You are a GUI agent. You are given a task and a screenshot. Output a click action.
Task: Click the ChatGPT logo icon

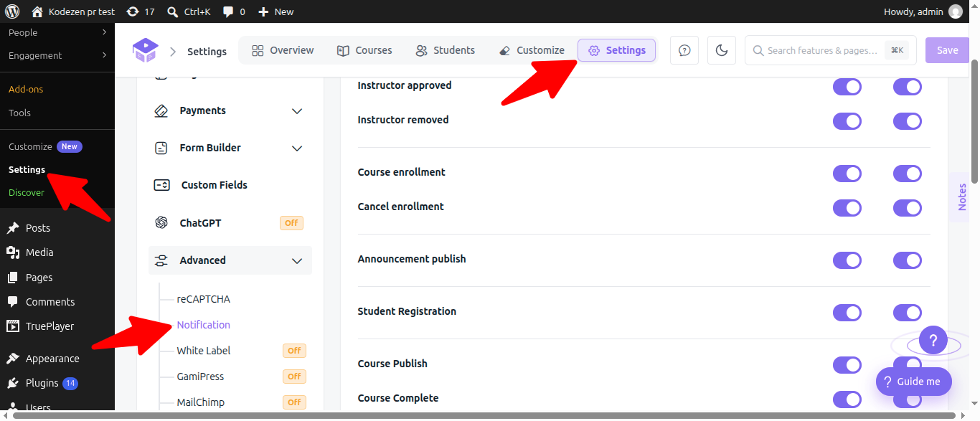click(161, 223)
